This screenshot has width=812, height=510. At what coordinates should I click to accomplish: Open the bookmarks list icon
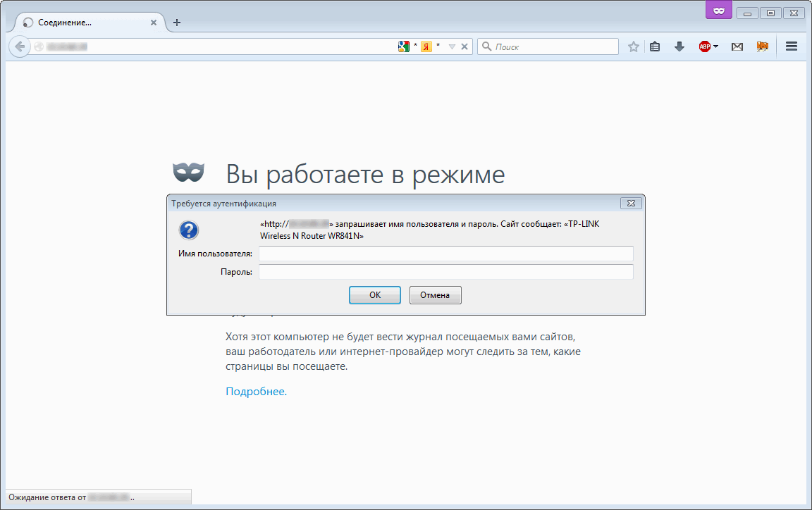655,46
